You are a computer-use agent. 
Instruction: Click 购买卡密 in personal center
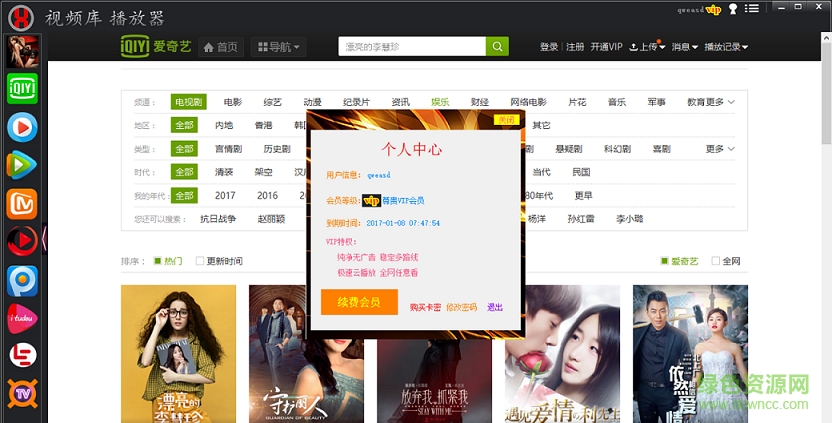click(425, 307)
